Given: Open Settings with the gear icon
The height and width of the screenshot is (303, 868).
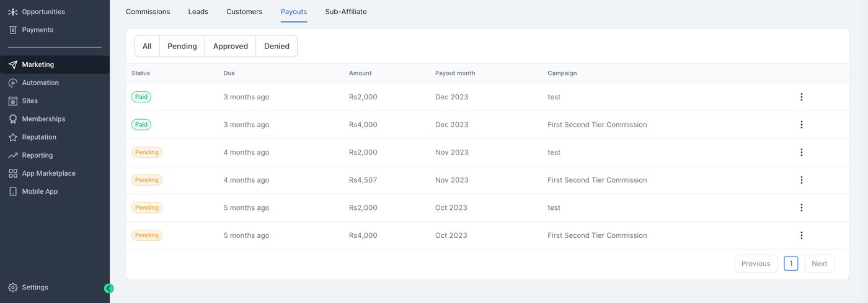Looking at the screenshot, I should 13,287.
